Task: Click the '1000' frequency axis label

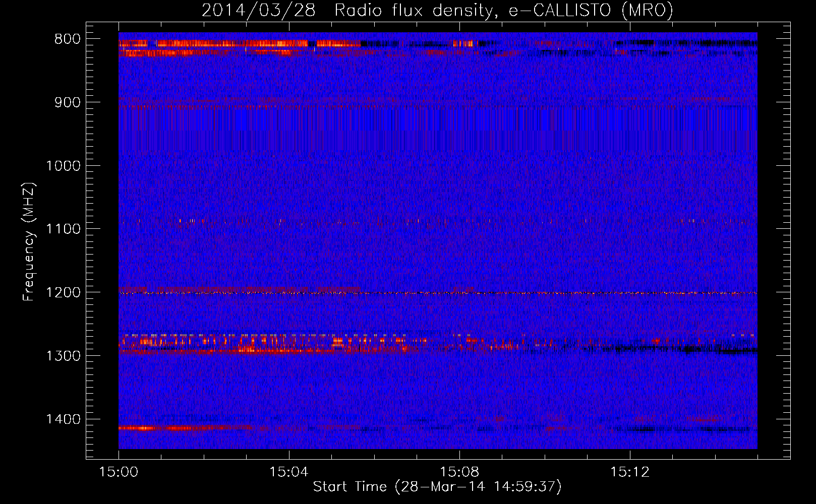Action: (63, 166)
